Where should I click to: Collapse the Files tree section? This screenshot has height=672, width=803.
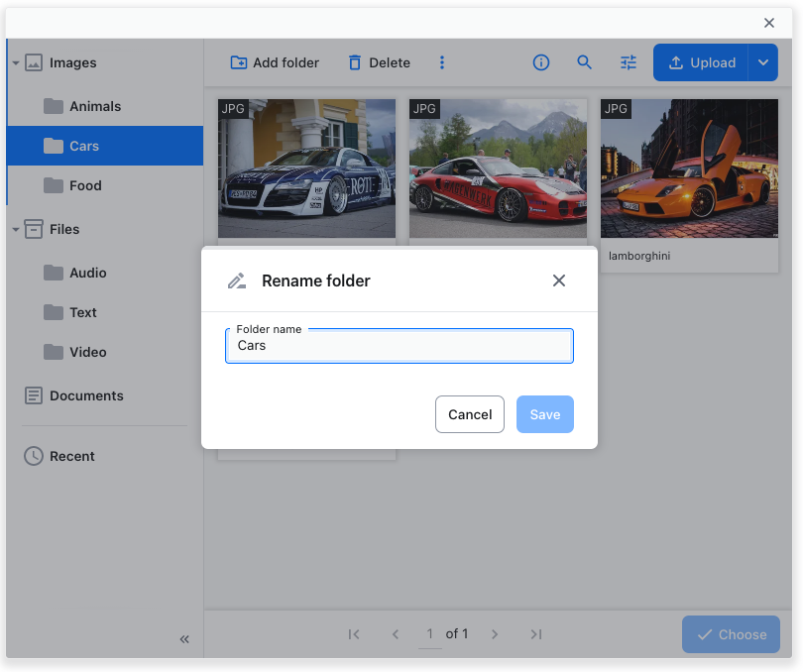[x=16, y=230]
